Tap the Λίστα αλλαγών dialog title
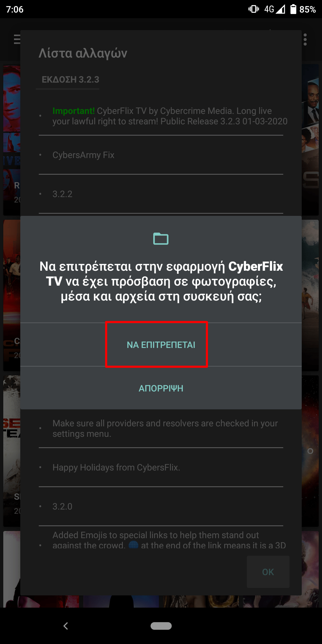The width and height of the screenshot is (322, 644). coord(83,53)
